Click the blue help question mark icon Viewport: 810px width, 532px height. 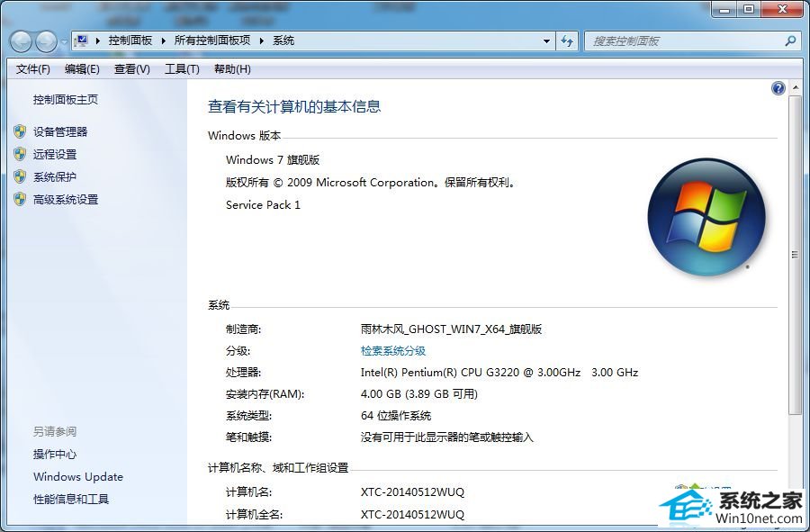coord(778,87)
